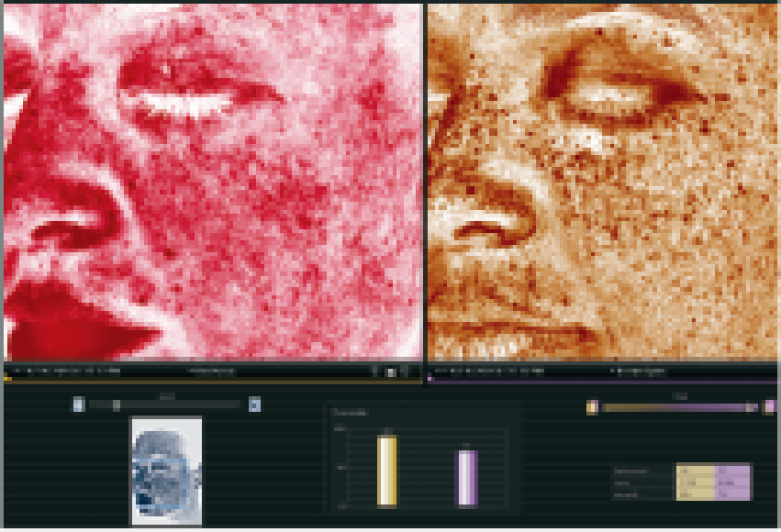This screenshot has height=532, width=781.
Task: Click the purple icon at the blend slider's right end
Action: click(770, 406)
